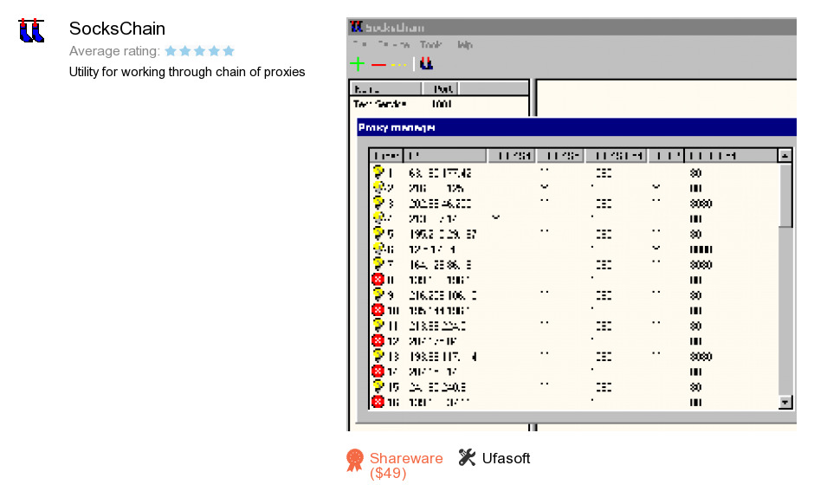Click the lightbulb icon of proxy row 11
814x504 pixels.
(378, 325)
